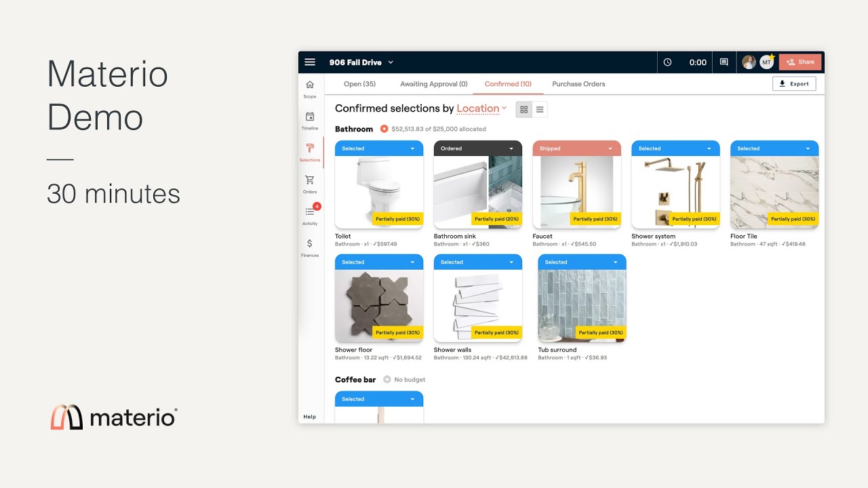This screenshot has height=488, width=868.
Task: Click the Bathroom sink Partially paid (20%) badge
Action: [x=497, y=219]
